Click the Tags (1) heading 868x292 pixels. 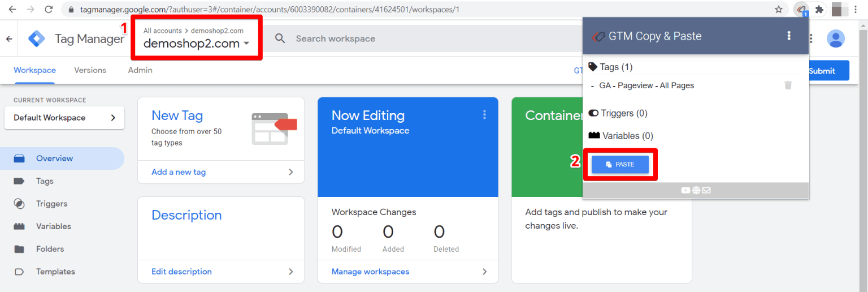click(x=616, y=67)
